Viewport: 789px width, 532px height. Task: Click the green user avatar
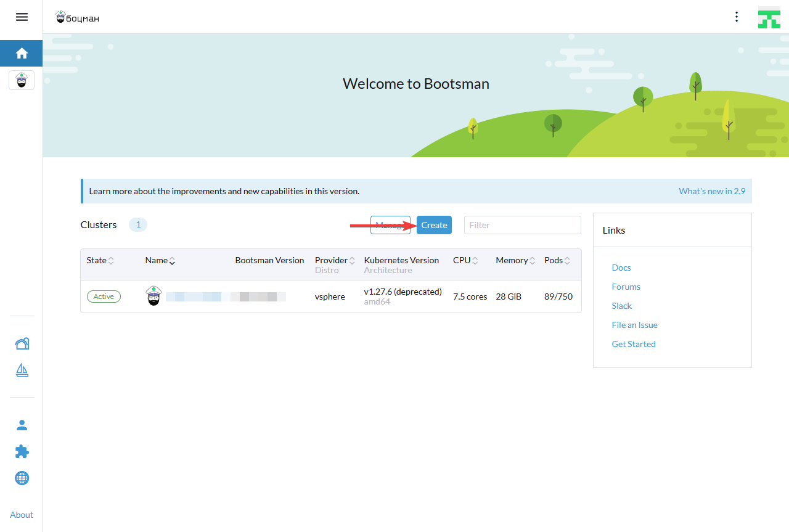click(x=769, y=17)
